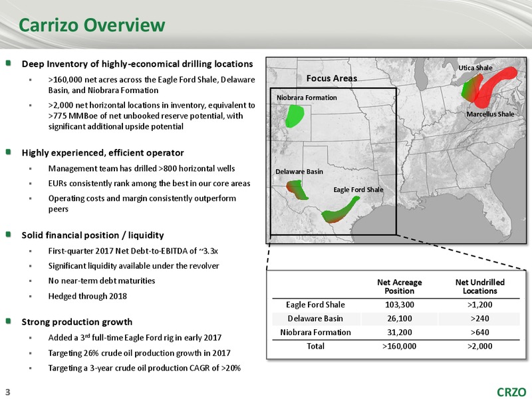
Task: Click the '>160,000' total acreage cell
Action: [x=400, y=346]
